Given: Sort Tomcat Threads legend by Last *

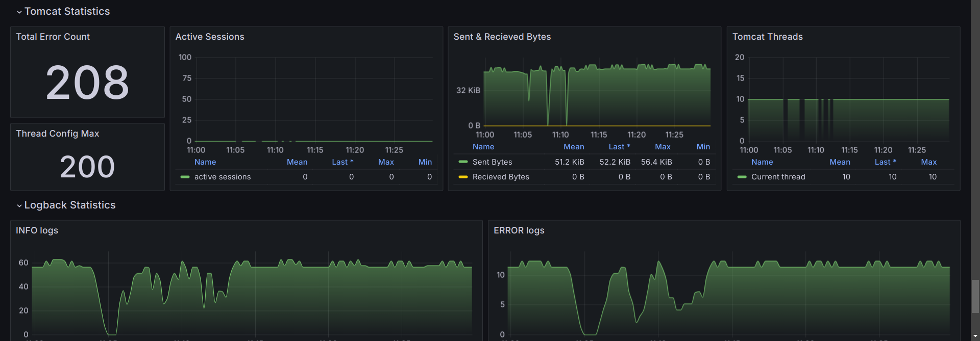Looking at the screenshot, I should [x=886, y=162].
